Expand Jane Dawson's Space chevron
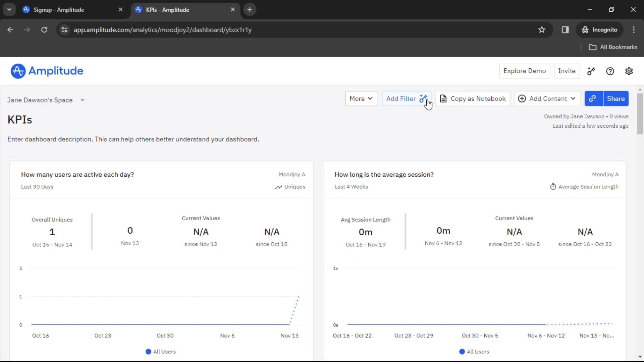Image resolution: width=644 pixels, height=362 pixels. tap(83, 100)
